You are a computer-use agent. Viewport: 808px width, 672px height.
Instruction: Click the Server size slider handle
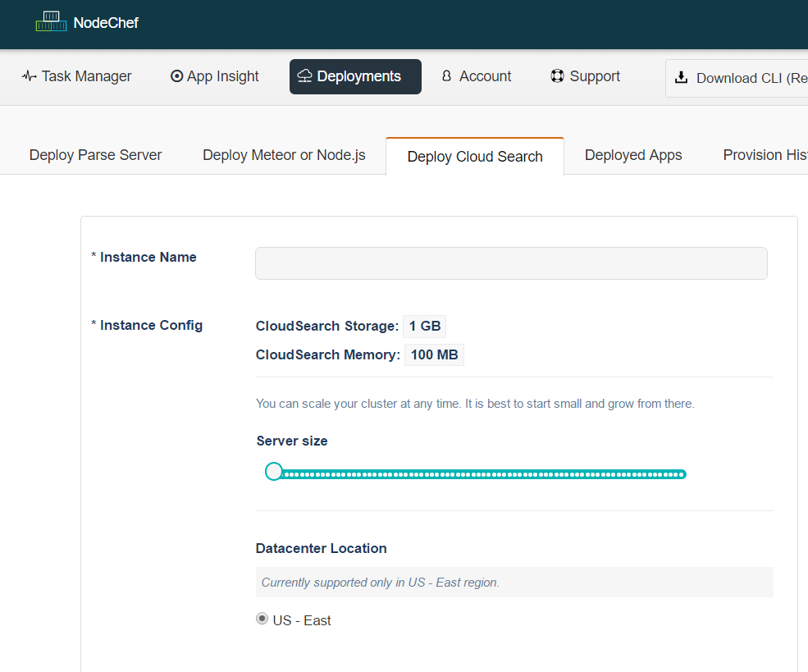click(274, 472)
